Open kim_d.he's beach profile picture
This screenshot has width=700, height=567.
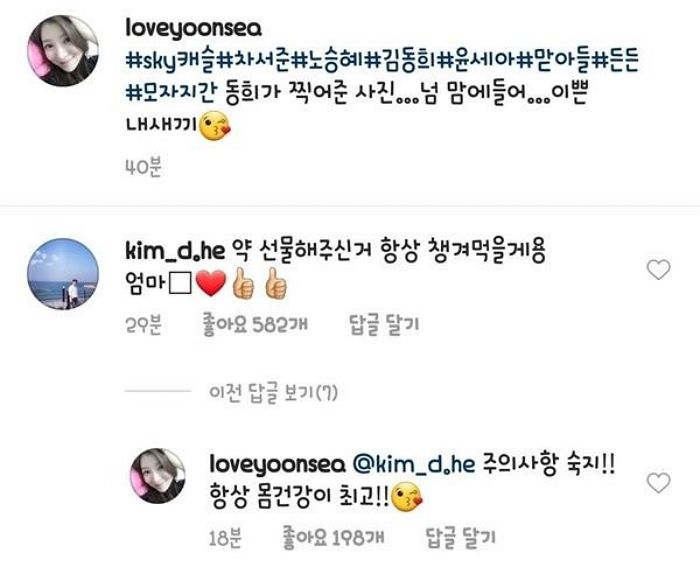(63, 274)
